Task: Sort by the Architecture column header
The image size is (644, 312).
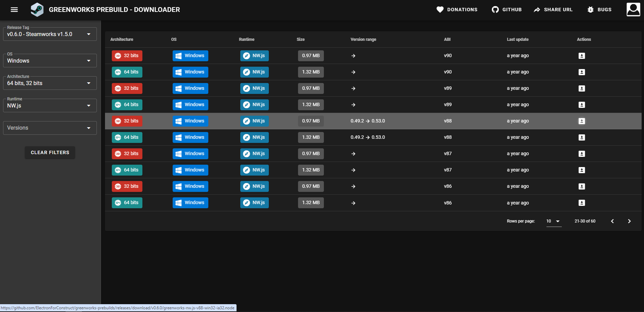Action: coord(122,39)
